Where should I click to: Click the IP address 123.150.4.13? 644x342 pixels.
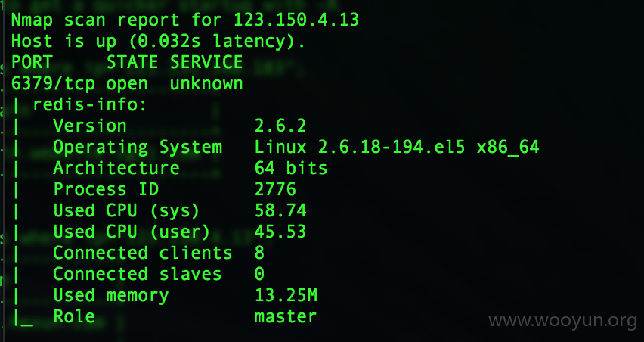click(x=296, y=20)
